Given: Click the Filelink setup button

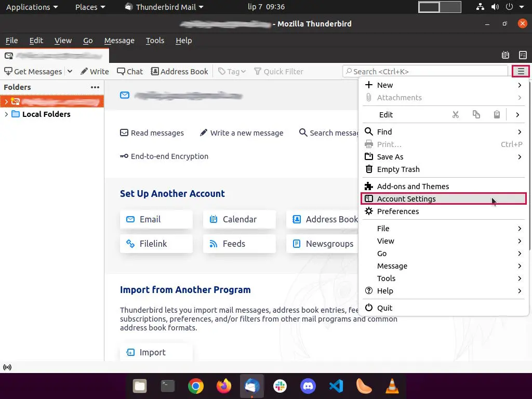Looking at the screenshot, I should [156, 244].
